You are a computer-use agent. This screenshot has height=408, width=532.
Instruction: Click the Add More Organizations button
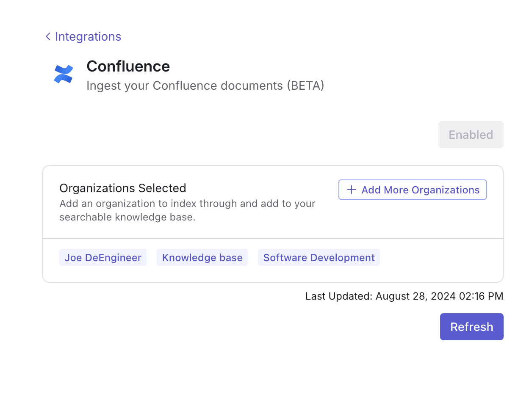pyautogui.click(x=412, y=190)
